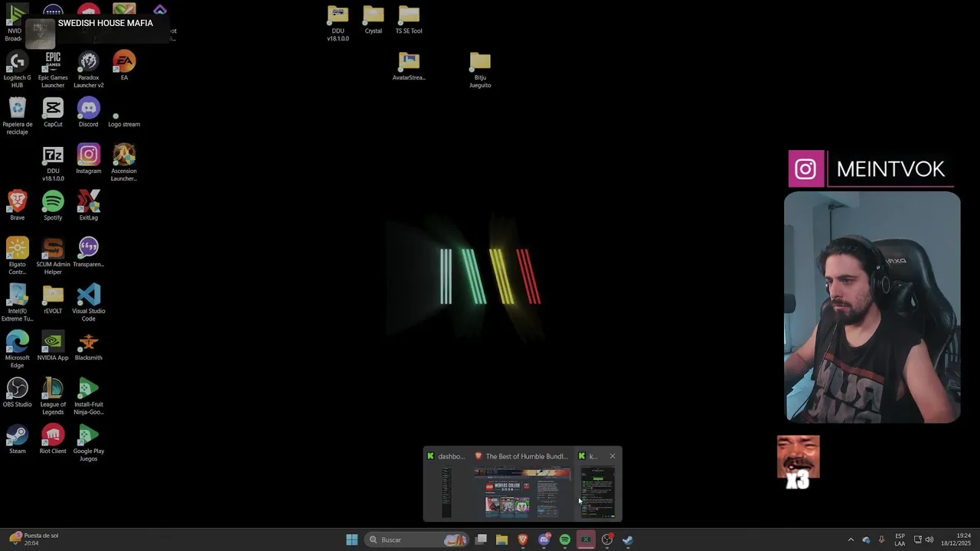Select the EA desktop icon
Screen dimensions: 980x551
tap(124, 66)
